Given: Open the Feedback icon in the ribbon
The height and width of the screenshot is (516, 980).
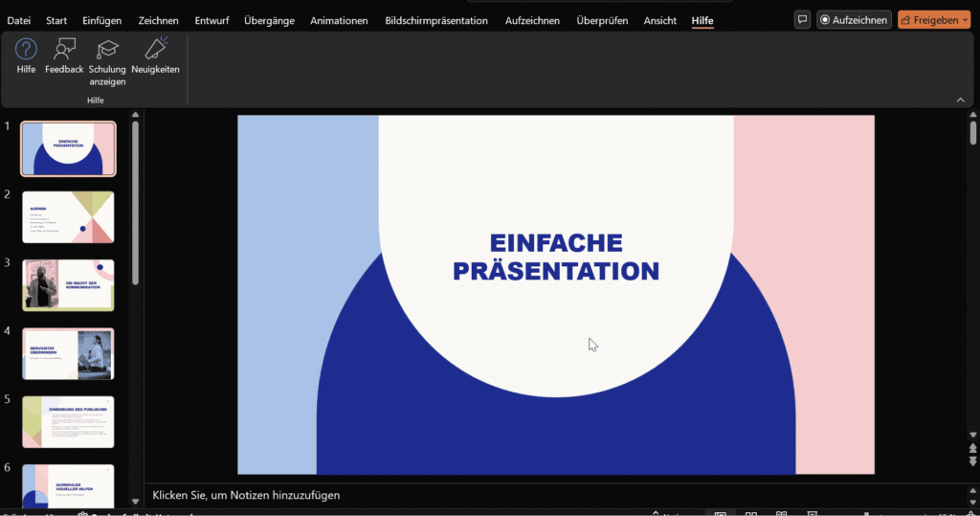Looking at the screenshot, I should click(x=64, y=50).
